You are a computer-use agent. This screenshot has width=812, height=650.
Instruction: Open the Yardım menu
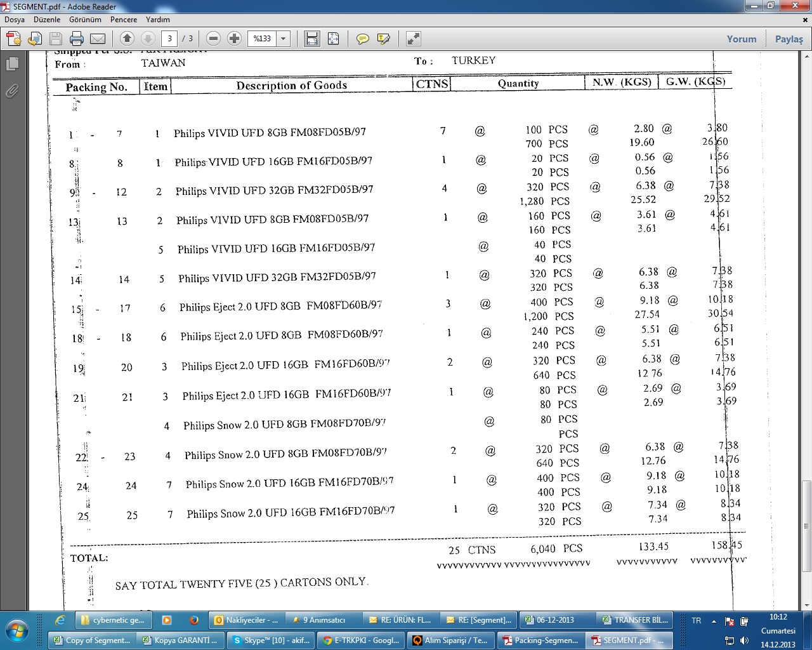pyautogui.click(x=158, y=20)
